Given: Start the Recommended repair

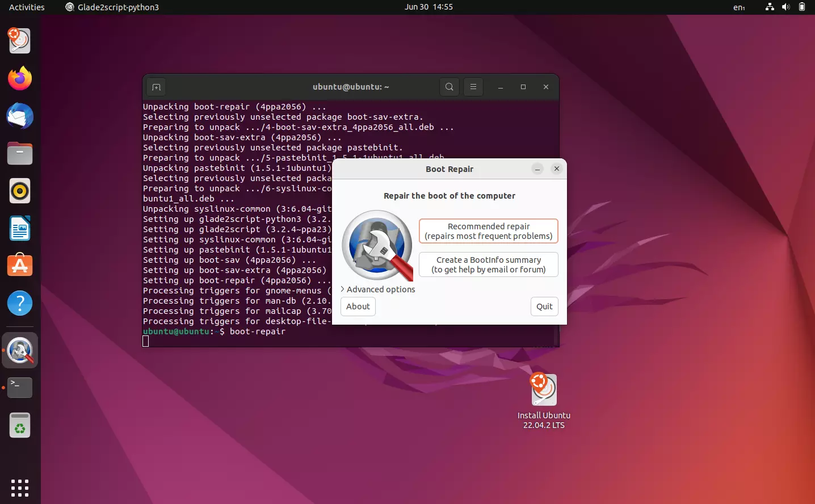Looking at the screenshot, I should pos(488,231).
